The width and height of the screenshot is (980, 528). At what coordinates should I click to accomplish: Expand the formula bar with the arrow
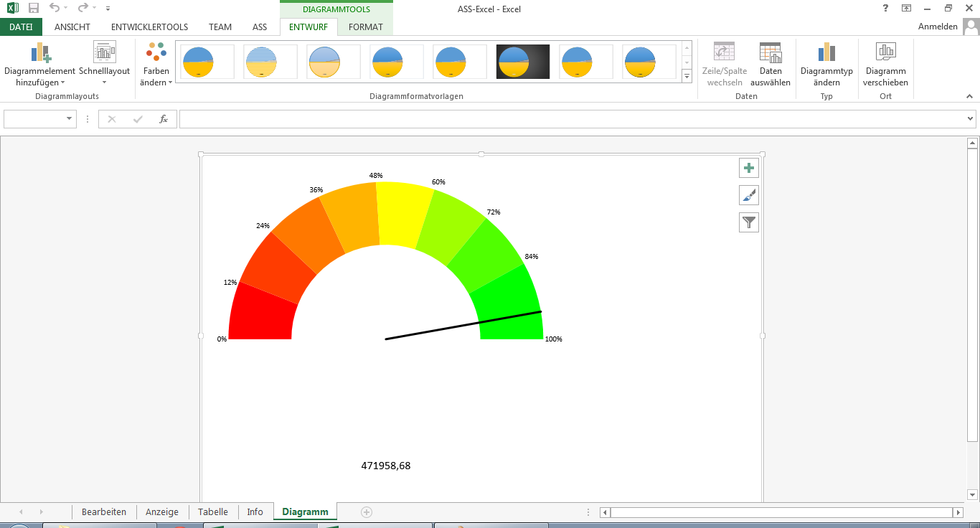click(971, 119)
